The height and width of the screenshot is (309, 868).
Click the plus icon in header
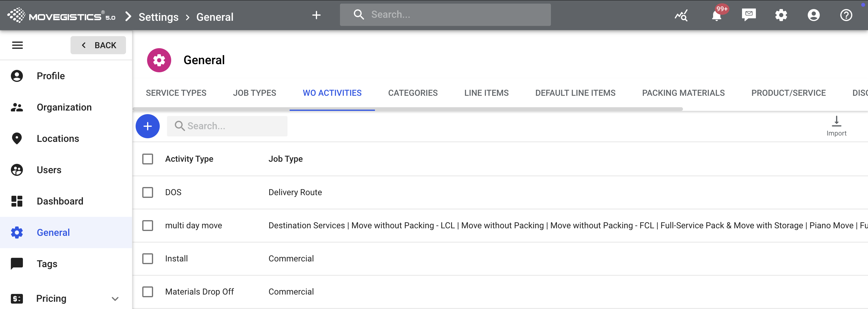pos(316,15)
